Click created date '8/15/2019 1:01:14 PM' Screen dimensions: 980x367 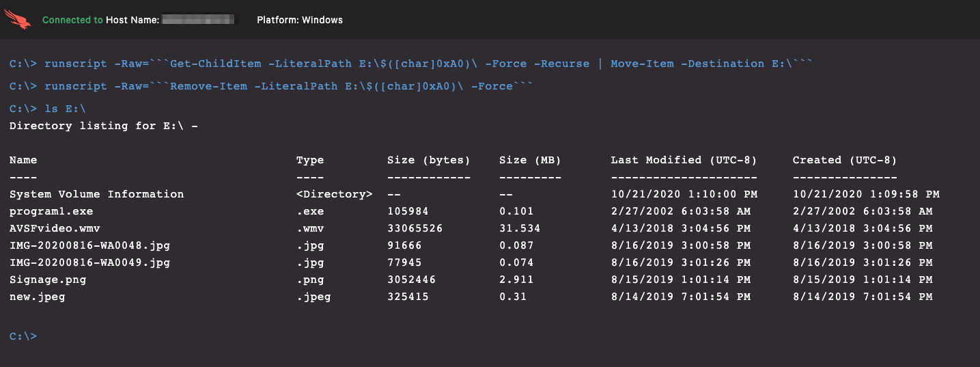(x=863, y=280)
